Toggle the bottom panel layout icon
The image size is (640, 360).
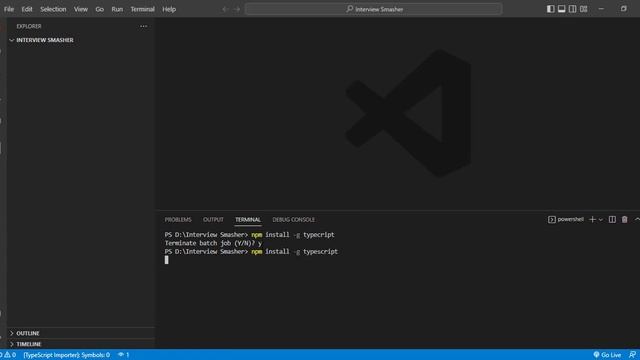(562, 9)
